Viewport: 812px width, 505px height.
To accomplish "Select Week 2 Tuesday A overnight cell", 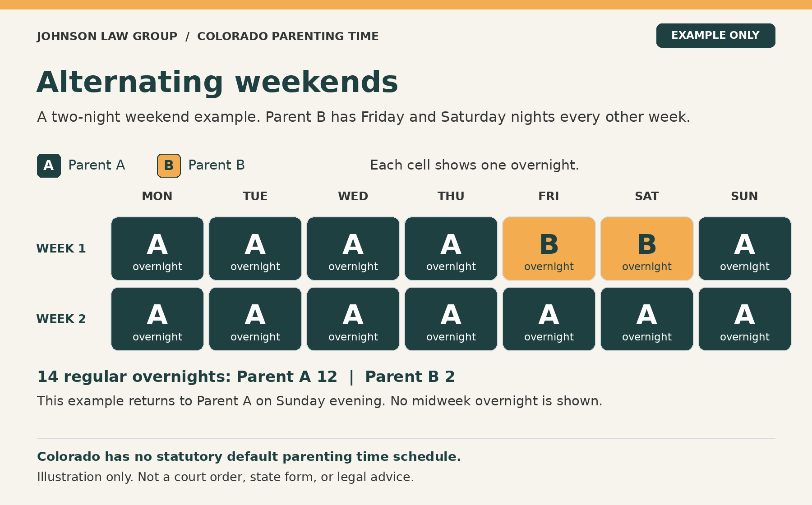I will (x=255, y=319).
